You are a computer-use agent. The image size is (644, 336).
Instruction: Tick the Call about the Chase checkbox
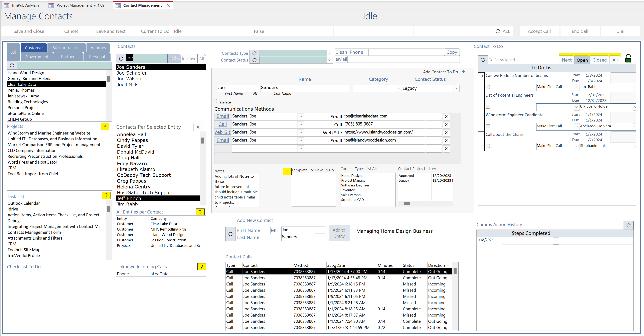click(x=488, y=146)
